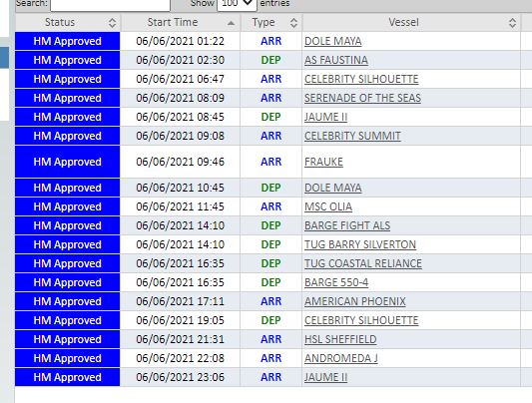The image size is (532, 403).
Task: Open AMERICAN PHOENIX vessel link
Action: [355, 301]
